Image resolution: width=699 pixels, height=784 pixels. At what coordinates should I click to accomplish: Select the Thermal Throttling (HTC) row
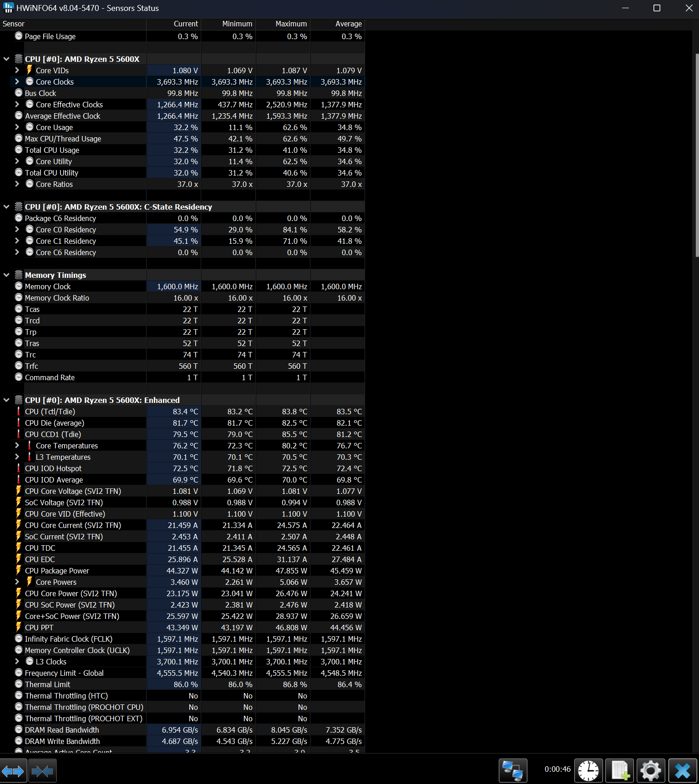182,695
